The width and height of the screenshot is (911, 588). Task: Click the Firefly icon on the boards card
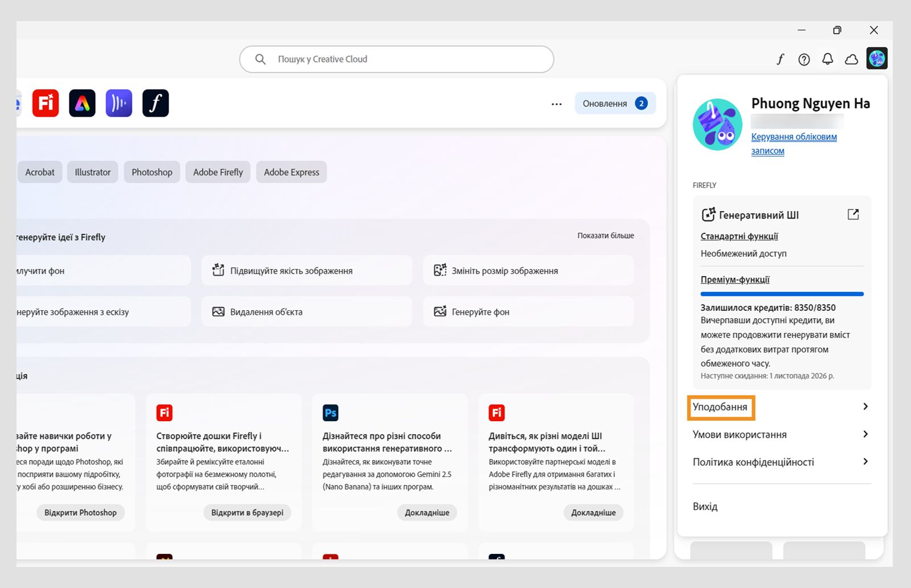point(165,413)
